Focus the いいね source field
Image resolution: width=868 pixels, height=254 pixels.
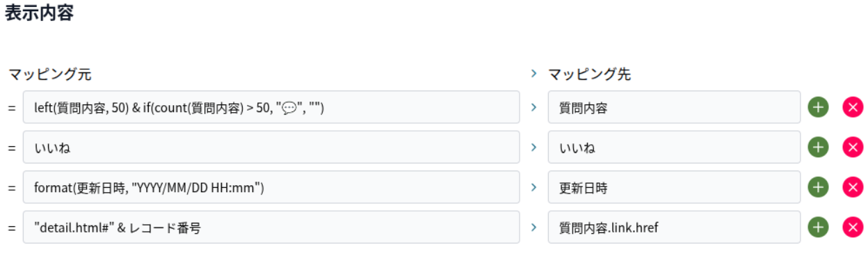click(x=271, y=148)
